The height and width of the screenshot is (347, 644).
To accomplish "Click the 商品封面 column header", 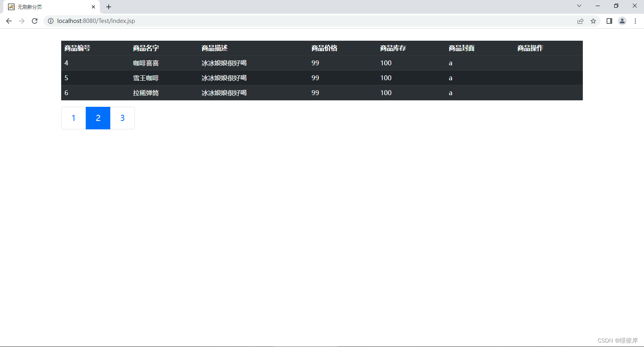I will (462, 48).
